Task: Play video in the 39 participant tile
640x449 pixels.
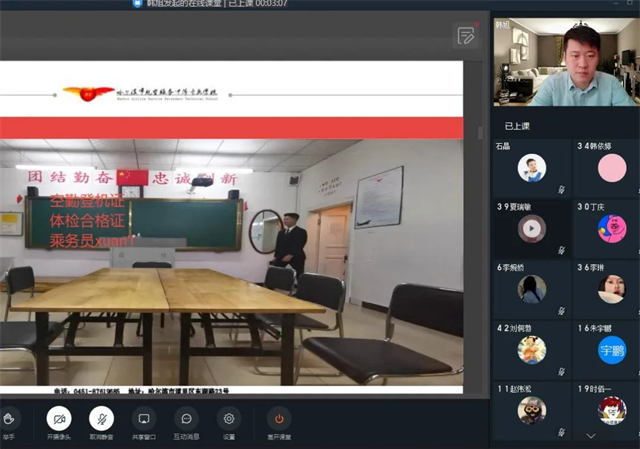Action: [531, 229]
